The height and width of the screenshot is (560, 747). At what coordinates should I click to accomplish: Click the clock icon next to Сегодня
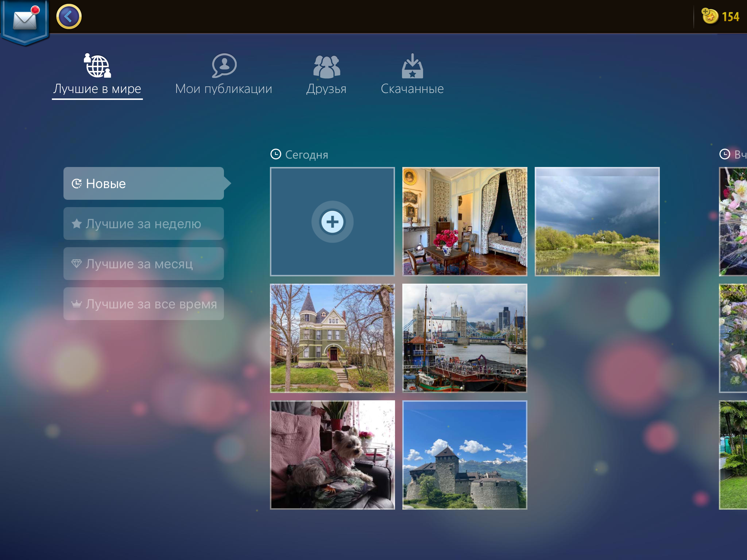(x=276, y=154)
